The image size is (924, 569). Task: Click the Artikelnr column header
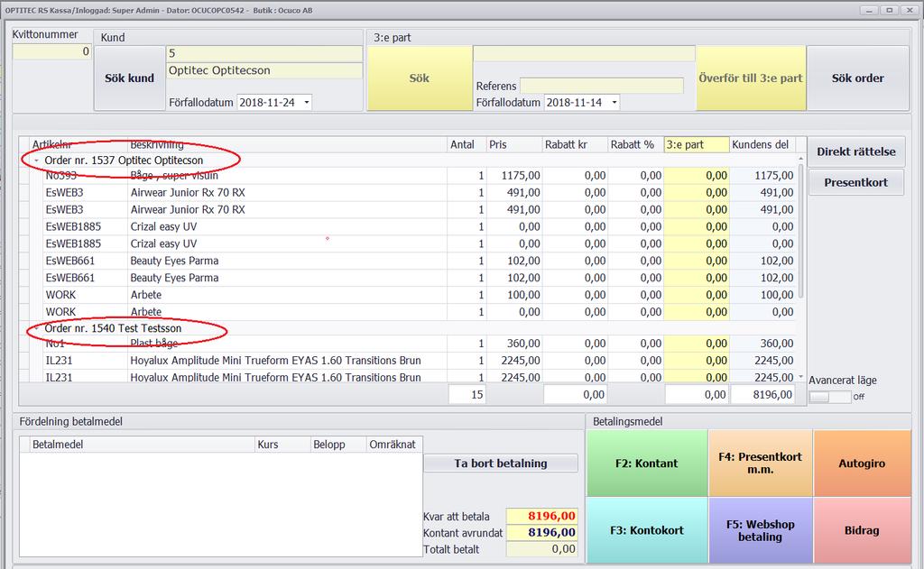pyautogui.click(x=78, y=145)
